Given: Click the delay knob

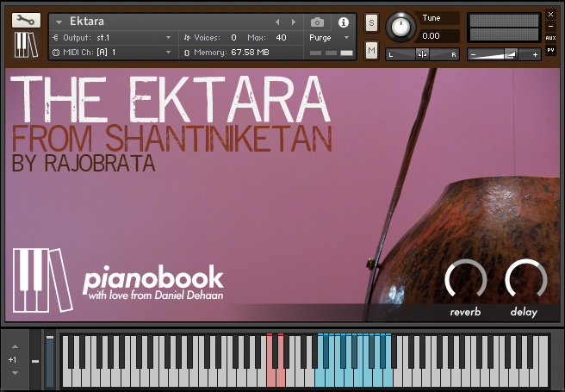Looking at the screenshot, I should [x=525, y=280].
